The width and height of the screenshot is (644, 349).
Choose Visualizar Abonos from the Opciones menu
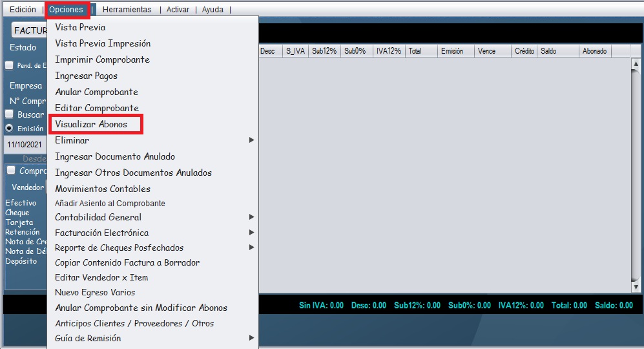[92, 124]
